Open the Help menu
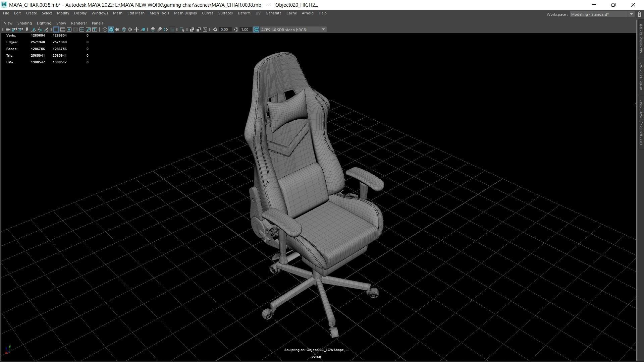 point(322,13)
